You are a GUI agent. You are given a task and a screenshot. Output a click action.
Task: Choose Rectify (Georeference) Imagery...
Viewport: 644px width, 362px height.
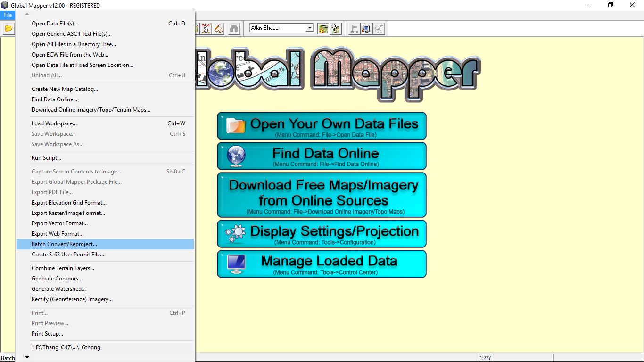(105, 299)
